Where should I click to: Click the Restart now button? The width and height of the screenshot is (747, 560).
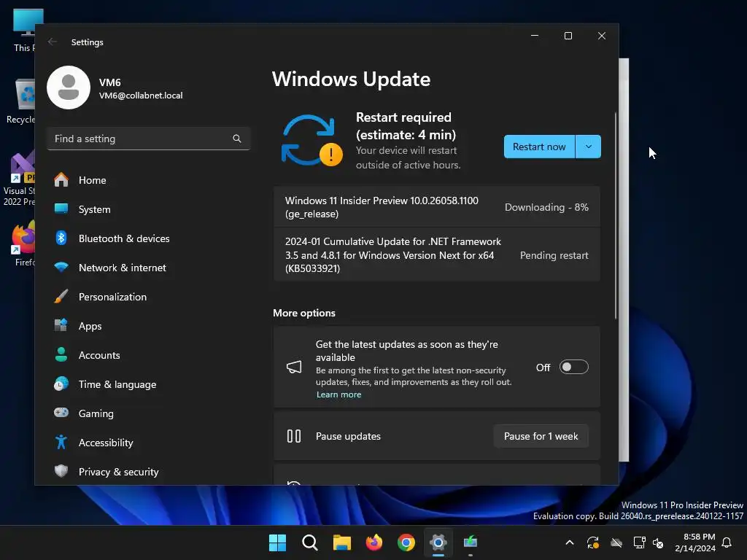click(x=539, y=147)
